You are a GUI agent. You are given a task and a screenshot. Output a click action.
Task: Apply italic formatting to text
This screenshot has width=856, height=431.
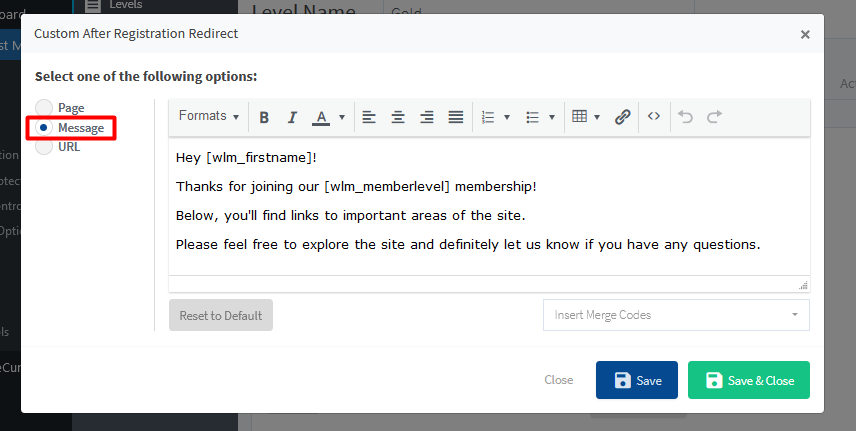tap(292, 116)
